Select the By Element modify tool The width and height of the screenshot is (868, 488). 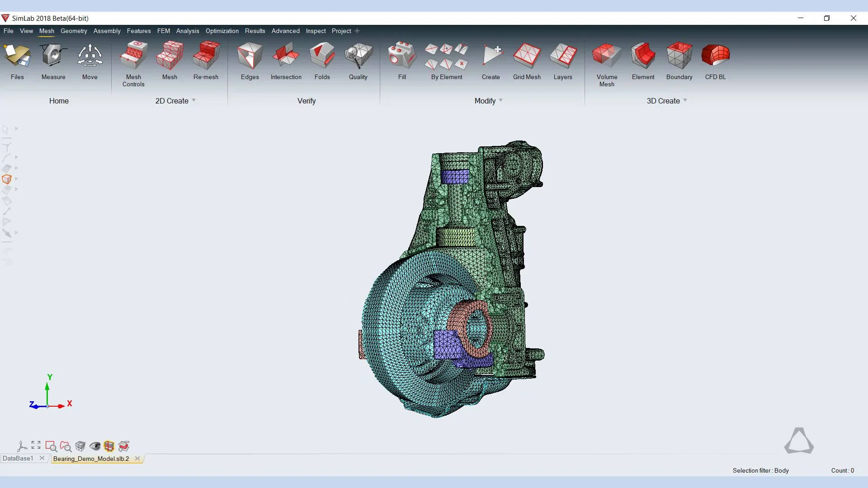coord(446,56)
